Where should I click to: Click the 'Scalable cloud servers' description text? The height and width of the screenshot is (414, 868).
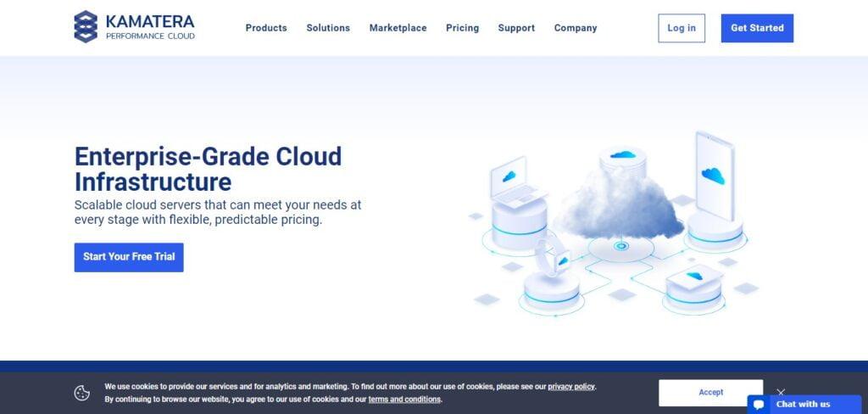click(x=218, y=212)
